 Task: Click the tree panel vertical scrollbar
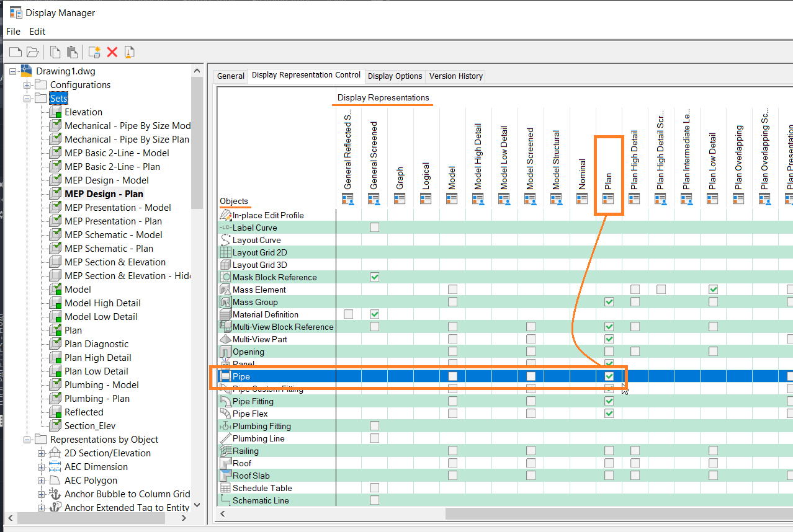coord(197,144)
